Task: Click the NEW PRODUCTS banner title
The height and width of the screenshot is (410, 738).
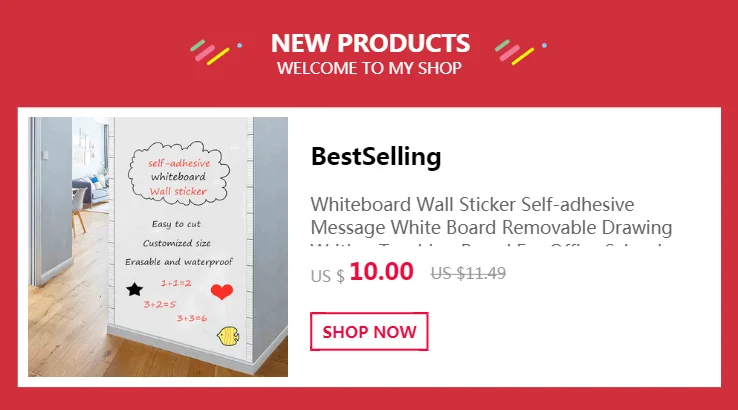Action: tap(370, 43)
